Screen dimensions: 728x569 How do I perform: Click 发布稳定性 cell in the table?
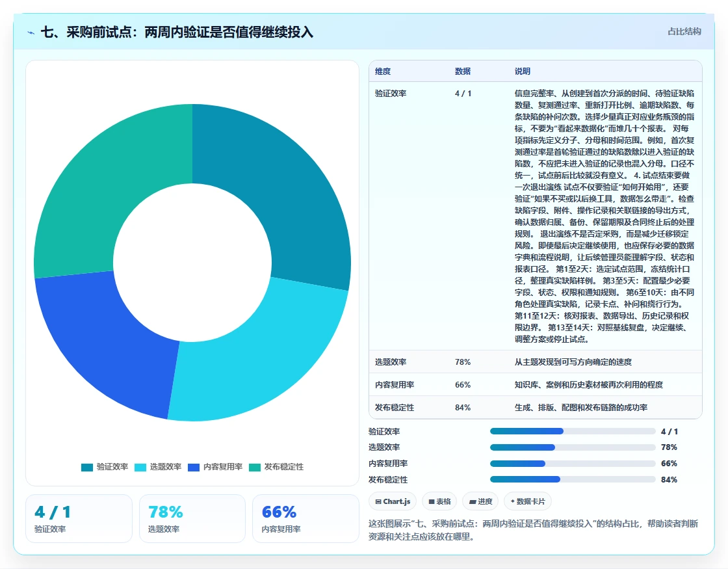(394, 407)
